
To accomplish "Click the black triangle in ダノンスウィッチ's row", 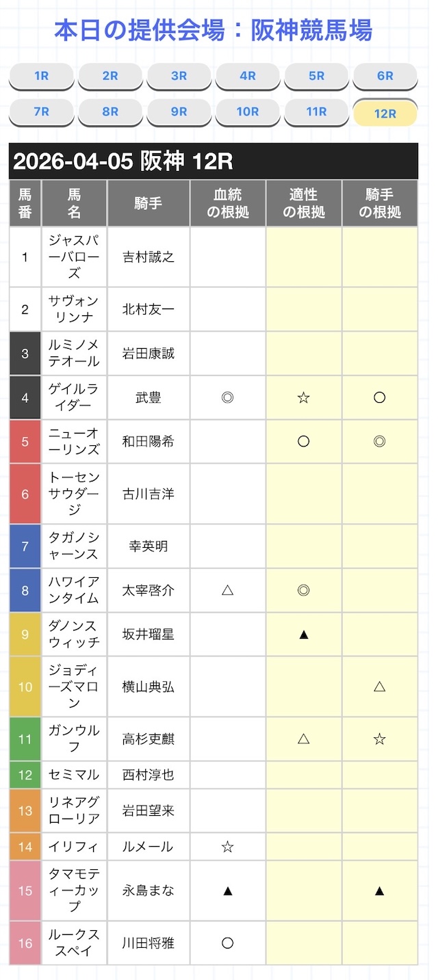I will pos(304,634).
